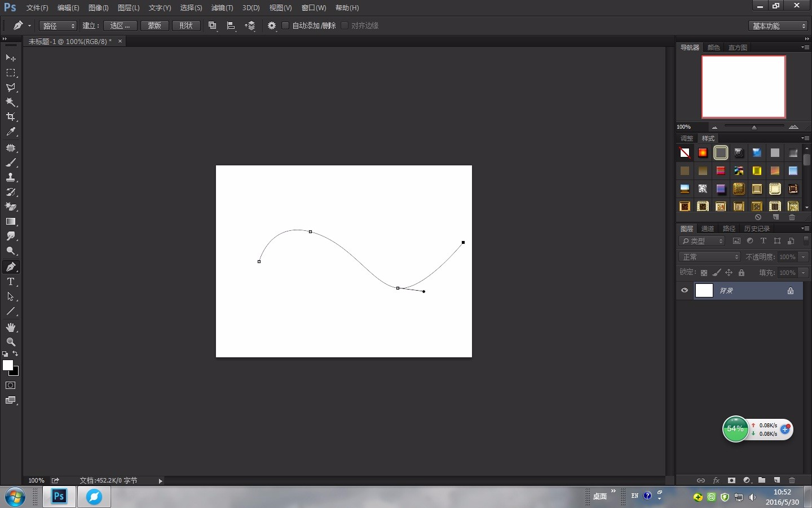Screen dimensions: 812x508
Task: Open the File menu
Action: (x=37, y=8)
